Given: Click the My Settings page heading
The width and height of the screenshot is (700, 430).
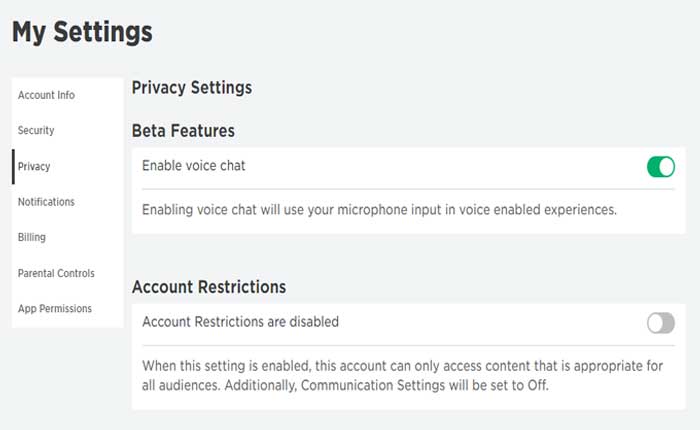Looking at the screenshot, I should click(82, 32).
